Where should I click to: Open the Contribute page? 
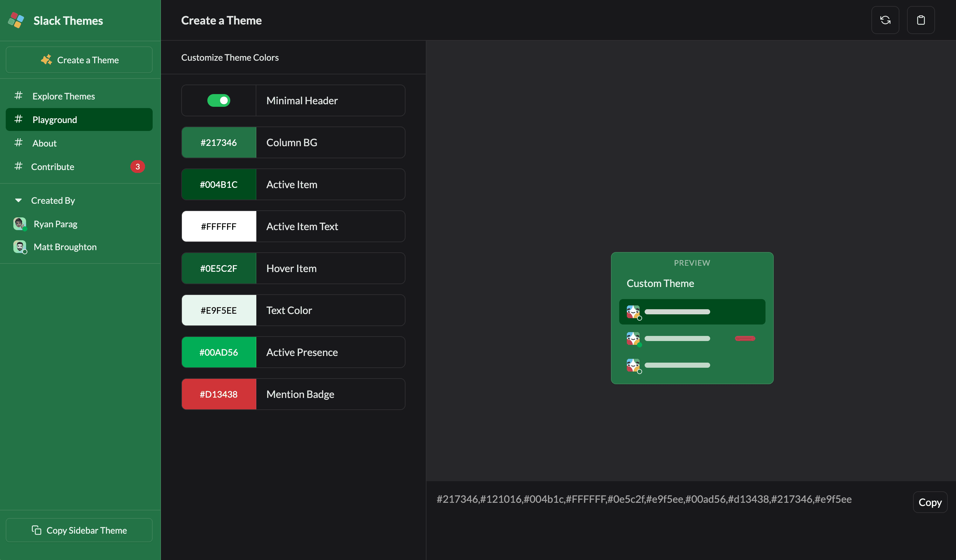point(79,167)
